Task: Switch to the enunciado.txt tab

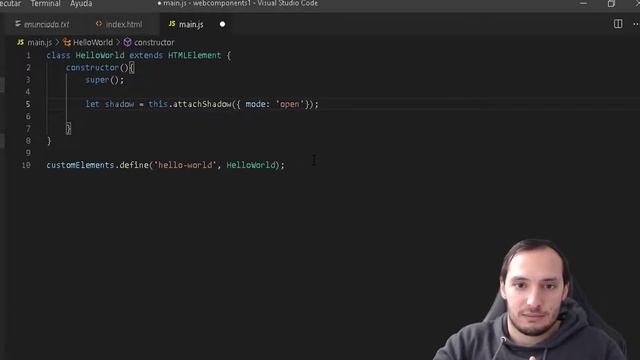Action: [46, 24]
